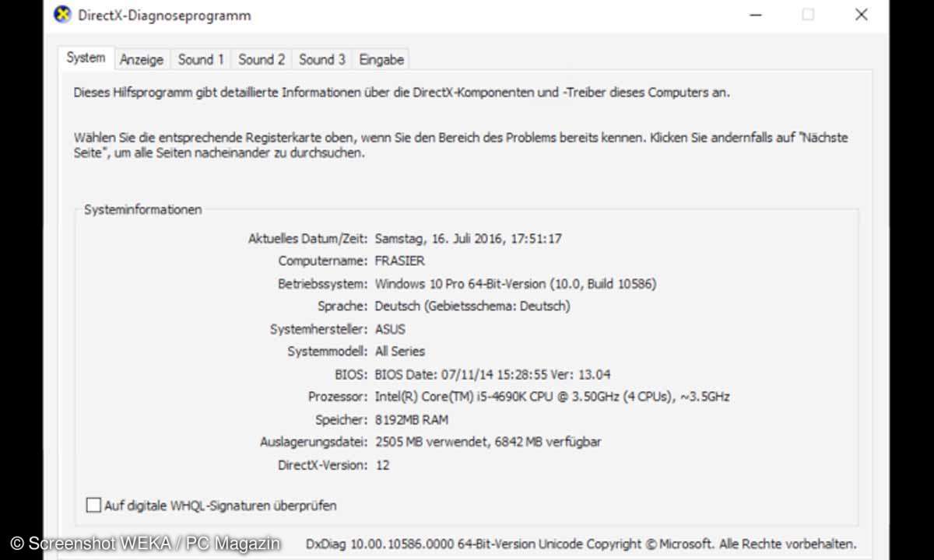Click the Systemmodell value All Series
This screenshot has width=934, height=560.
[400, 352]
